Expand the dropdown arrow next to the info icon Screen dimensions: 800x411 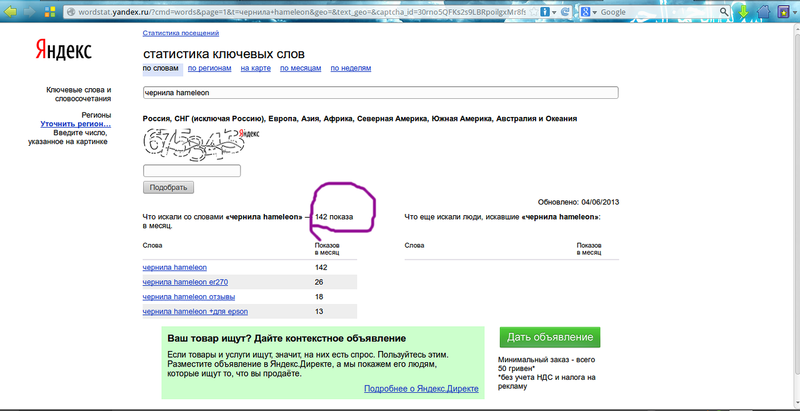tap(554, 12)
